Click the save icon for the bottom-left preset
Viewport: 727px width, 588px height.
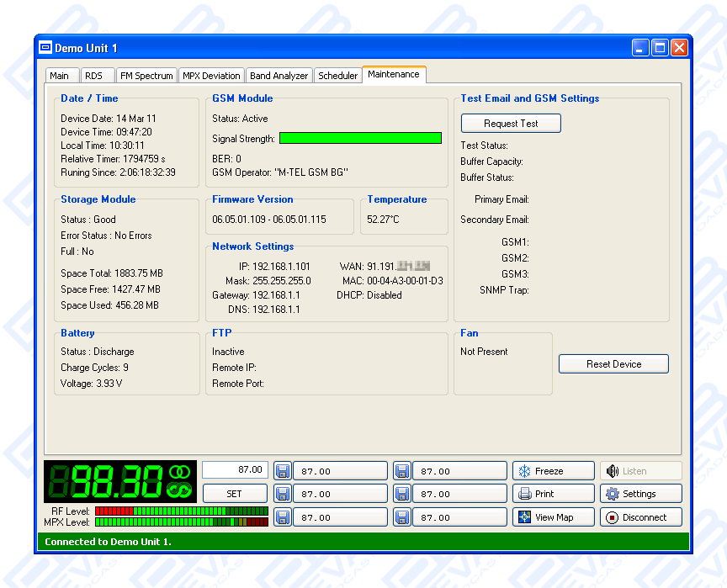click(x=283, y=517)
